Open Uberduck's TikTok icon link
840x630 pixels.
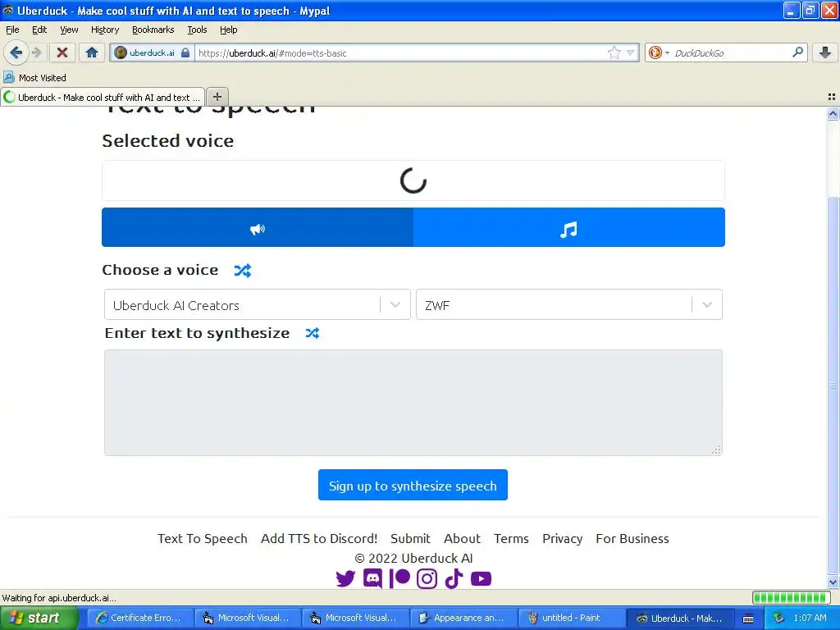click(x=454, y=578)
